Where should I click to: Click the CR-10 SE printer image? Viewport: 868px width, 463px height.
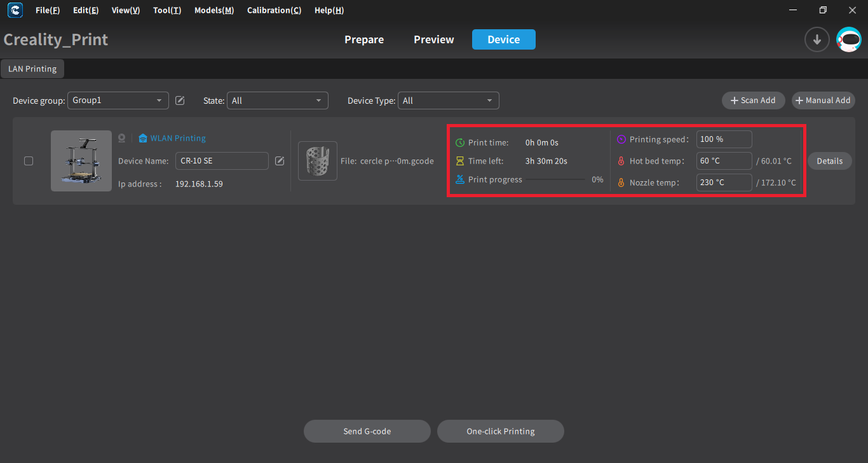coord(81,161)
